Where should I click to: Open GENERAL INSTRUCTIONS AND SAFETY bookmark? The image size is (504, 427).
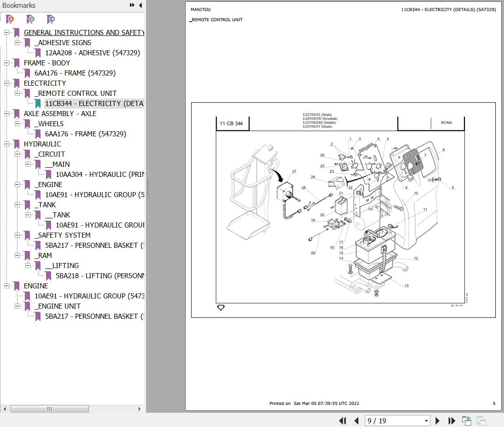(84, 33)
